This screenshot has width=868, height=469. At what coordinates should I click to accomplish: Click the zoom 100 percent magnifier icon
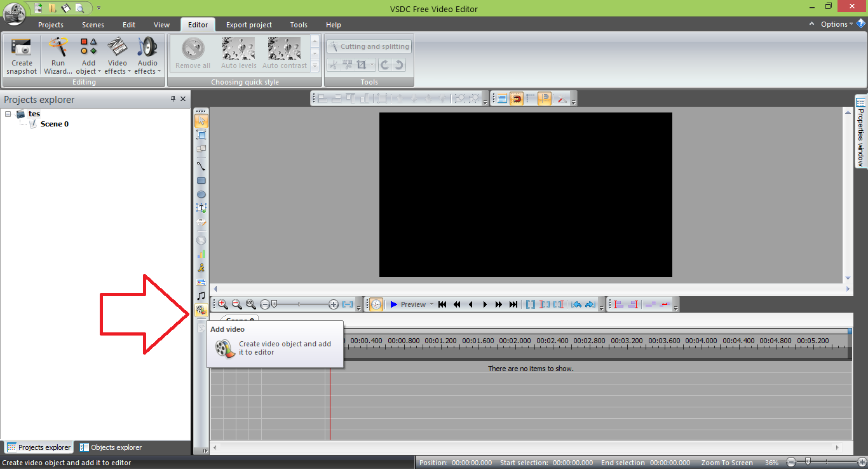[251, 304]
